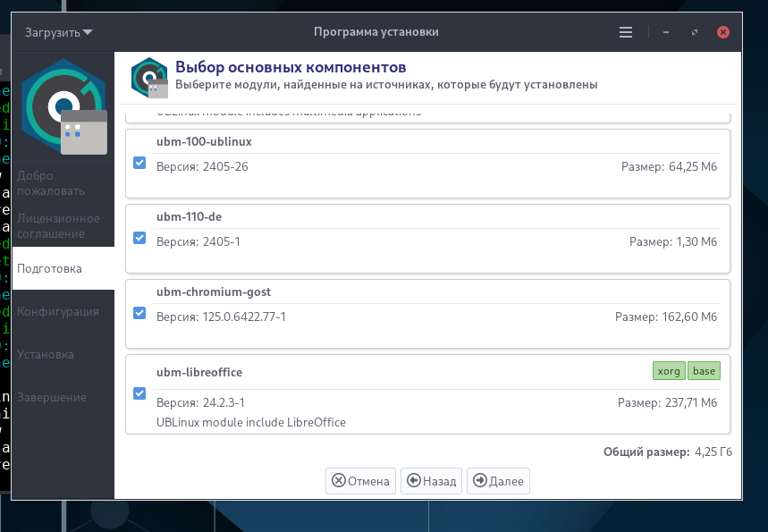Click the cancel circle-X icon on Отмена

coord(339,480)
